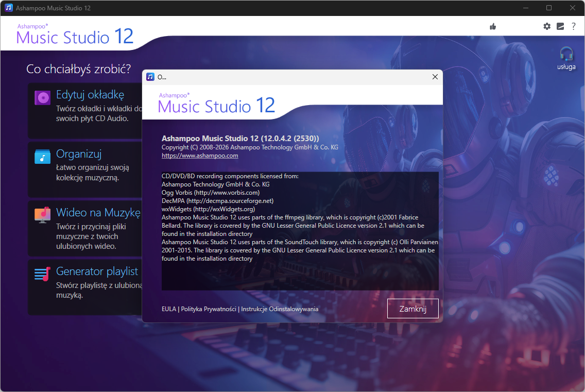The width and height of the screenshot is (585, 392).
Task: Click the Generator playlist icon
Action: point(43,274)
